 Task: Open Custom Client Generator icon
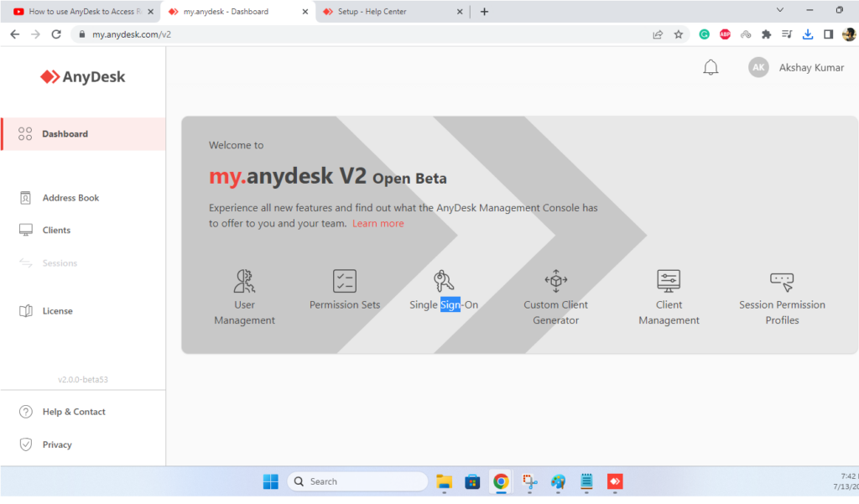pos(555,280)
